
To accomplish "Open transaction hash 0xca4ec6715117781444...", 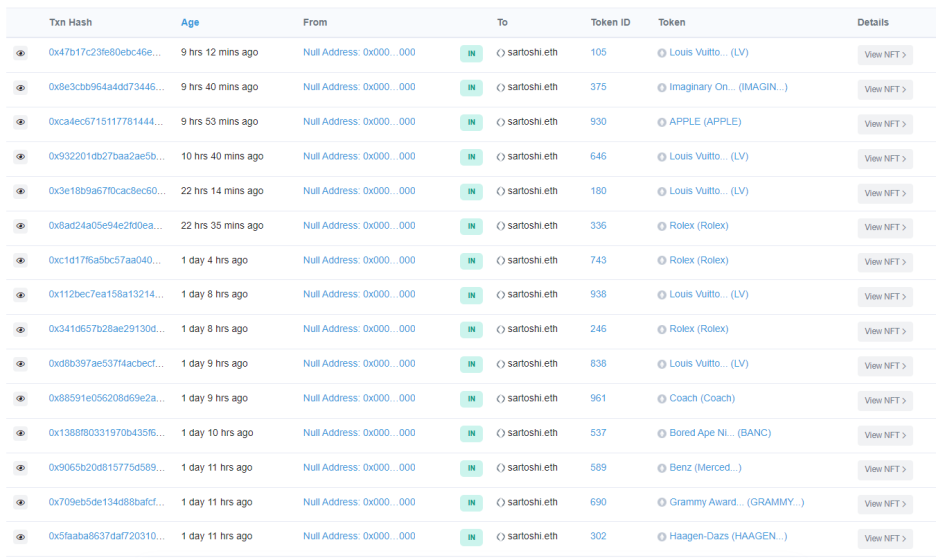I will click(x=106, y=121).
